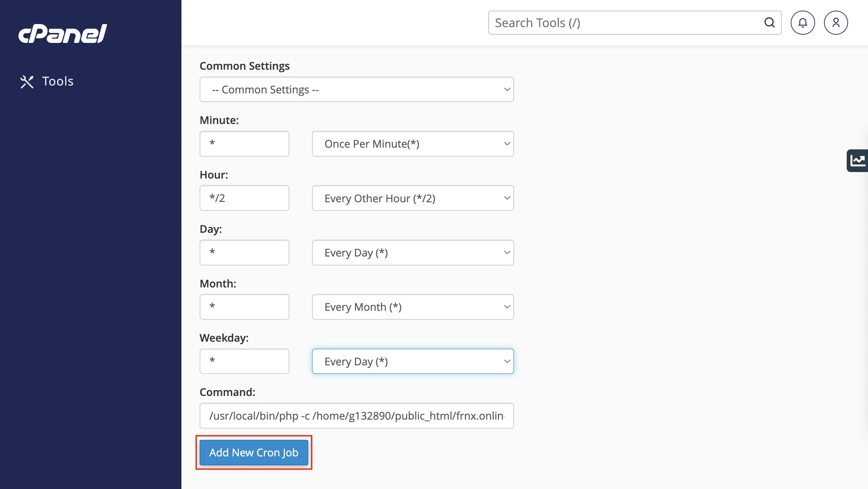Click the Month: label
868x489 pixels.
click(218, 284)
